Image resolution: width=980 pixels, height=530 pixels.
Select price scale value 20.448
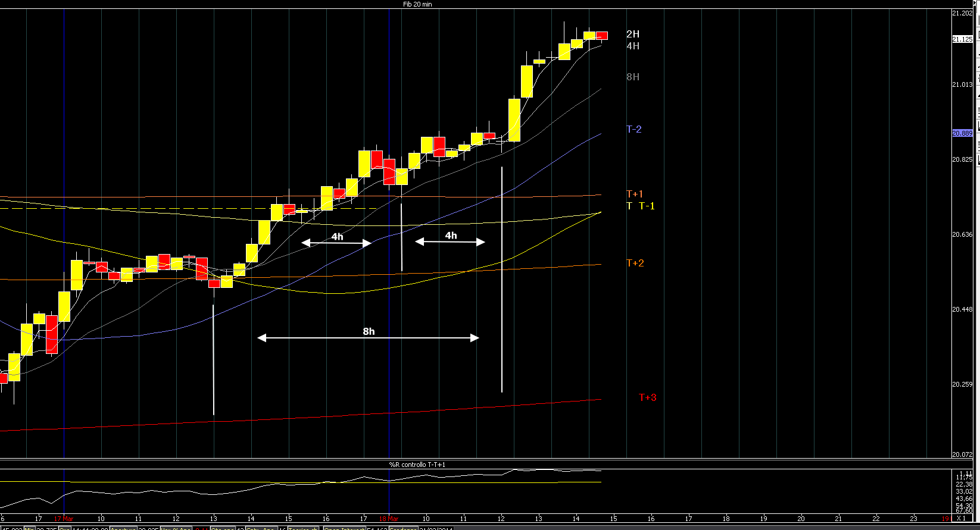pyautogui.click(x=962, y=309)
